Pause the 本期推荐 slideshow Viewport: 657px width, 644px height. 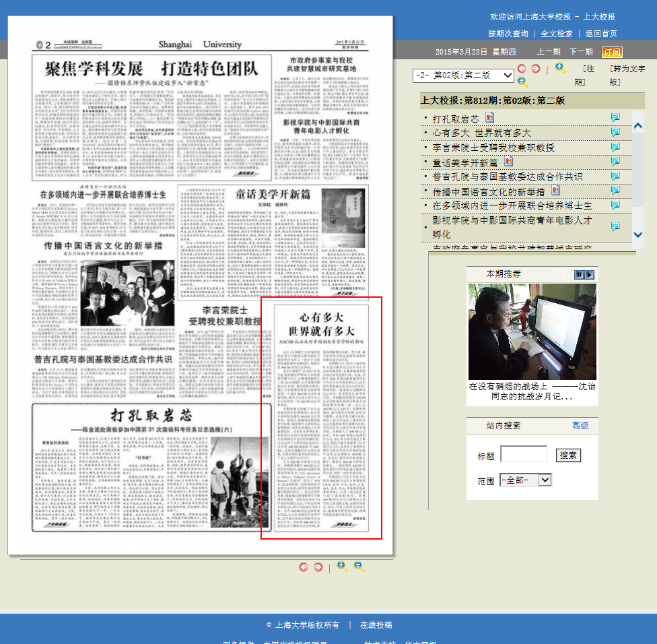coord(578,275)
